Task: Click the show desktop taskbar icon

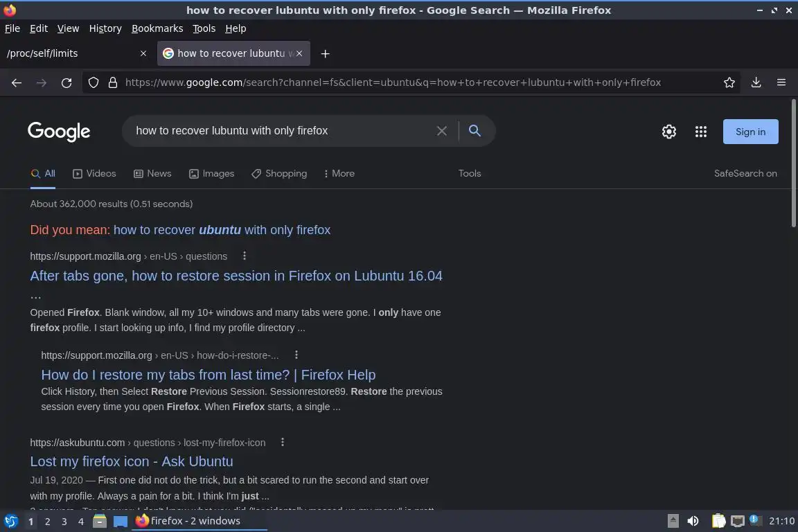Action: [x=120, y=521]
